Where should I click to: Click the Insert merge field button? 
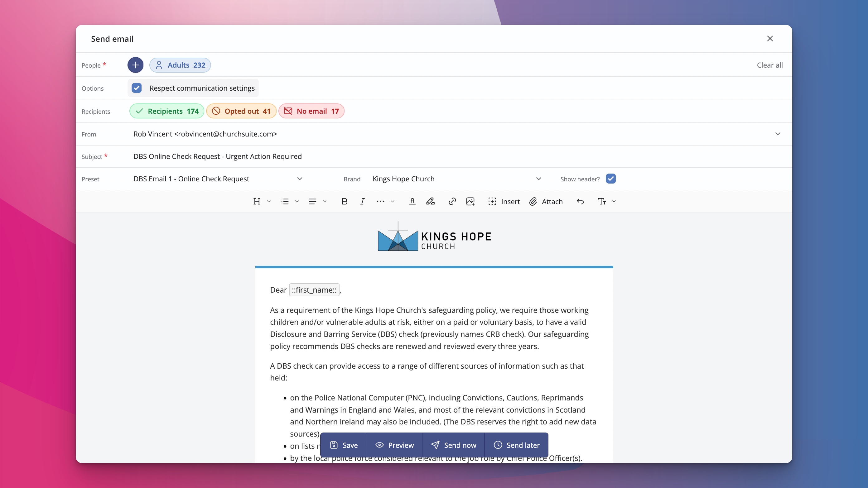[x=504, y=201]
